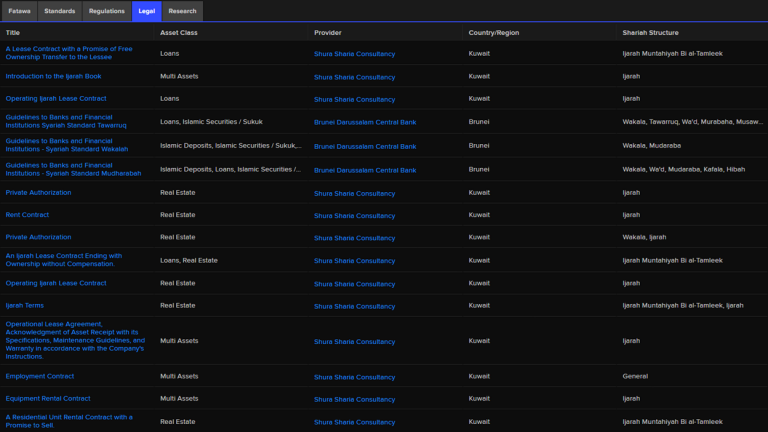The height and width of the screenshot is (432, 768).
Task: Click Shura Sharia Consultancy in Residential Unit Rental row
Action: click(355, 422)
